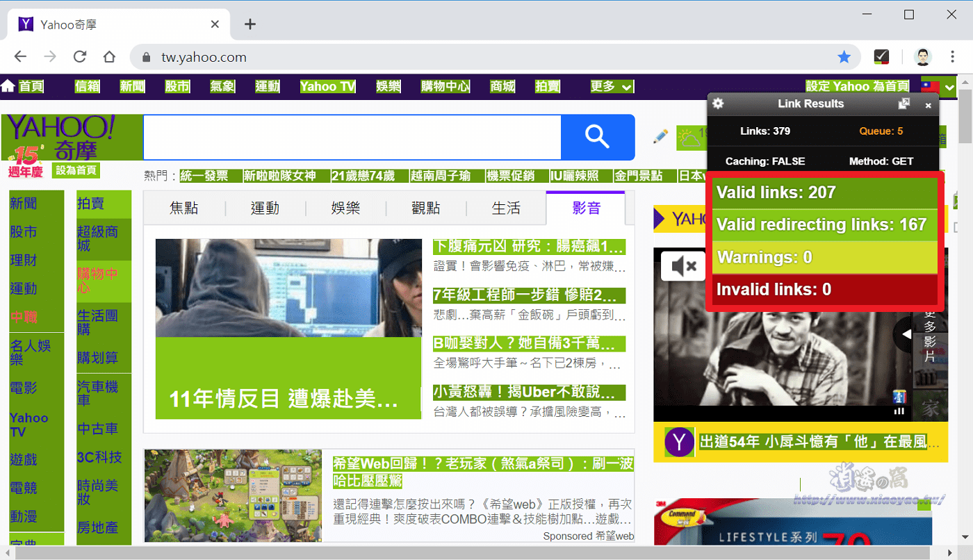Viewport: 973px width, 560px height.
Task: Open sidebar link 理財
Action: (24, 261)
